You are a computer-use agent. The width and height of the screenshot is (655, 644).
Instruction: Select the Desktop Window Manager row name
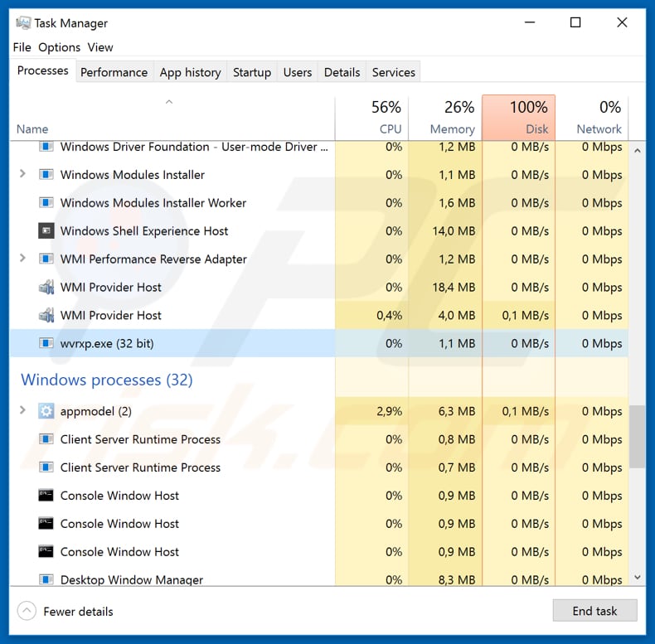(132, 579)
